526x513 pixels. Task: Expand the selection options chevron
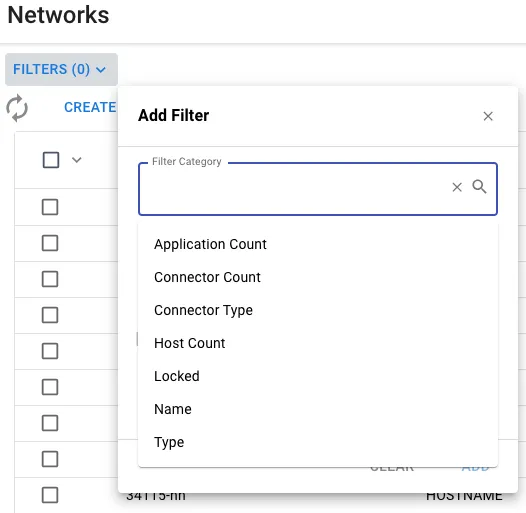tap(77, 160)
